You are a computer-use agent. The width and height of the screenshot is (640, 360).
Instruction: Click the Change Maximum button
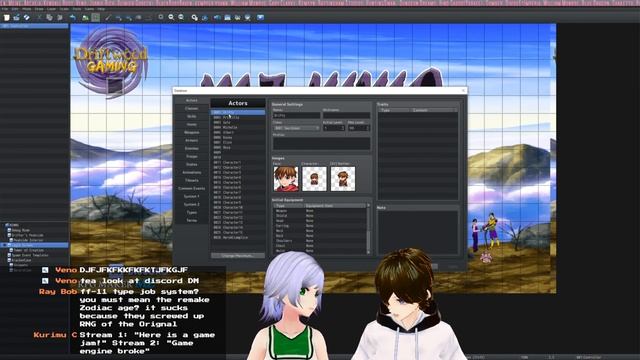pyautogui.click(x=238, y=256)
